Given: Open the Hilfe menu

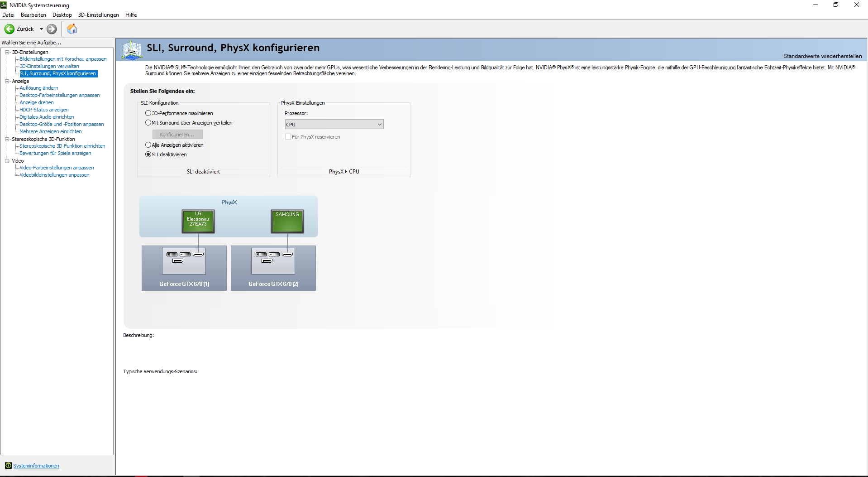Looking at the screenshot, I should coord(131,15).
